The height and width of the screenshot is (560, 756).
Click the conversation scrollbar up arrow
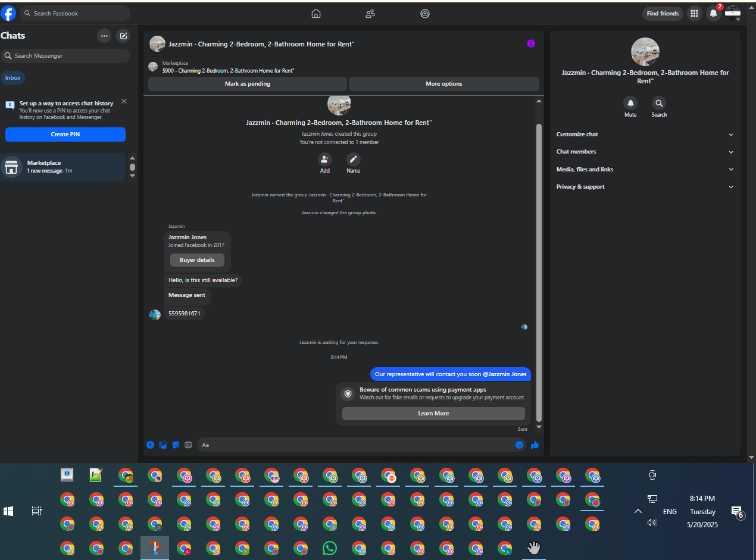pyautogui.click(x=539, y=101)
